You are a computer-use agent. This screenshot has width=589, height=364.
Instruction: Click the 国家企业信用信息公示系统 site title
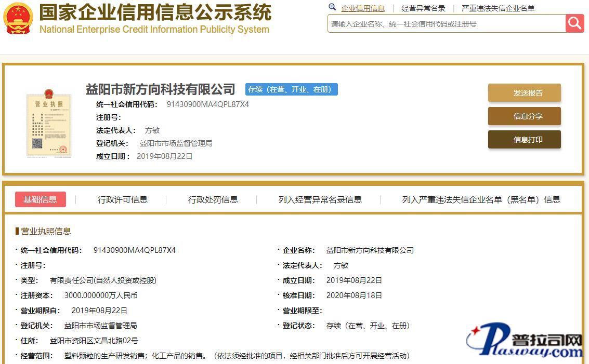155,12
